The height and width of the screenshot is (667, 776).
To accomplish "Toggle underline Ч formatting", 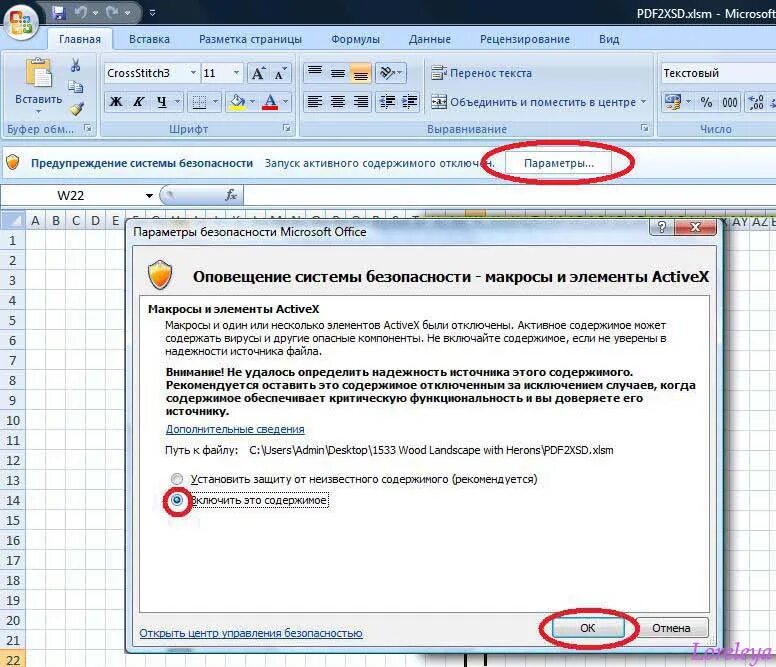I will coord(162,102).
